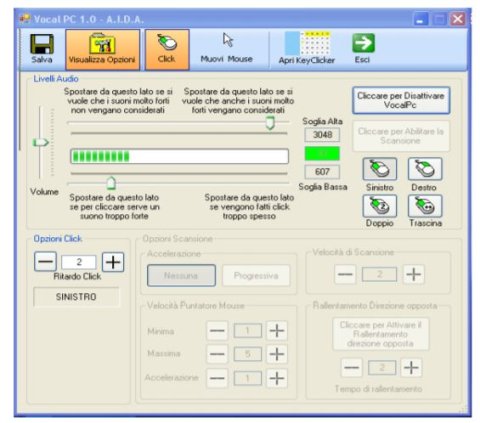This screenshot has width=480, height=423.
Task: Increase Velocità di Scansione with plus
Action: point(414,275)
